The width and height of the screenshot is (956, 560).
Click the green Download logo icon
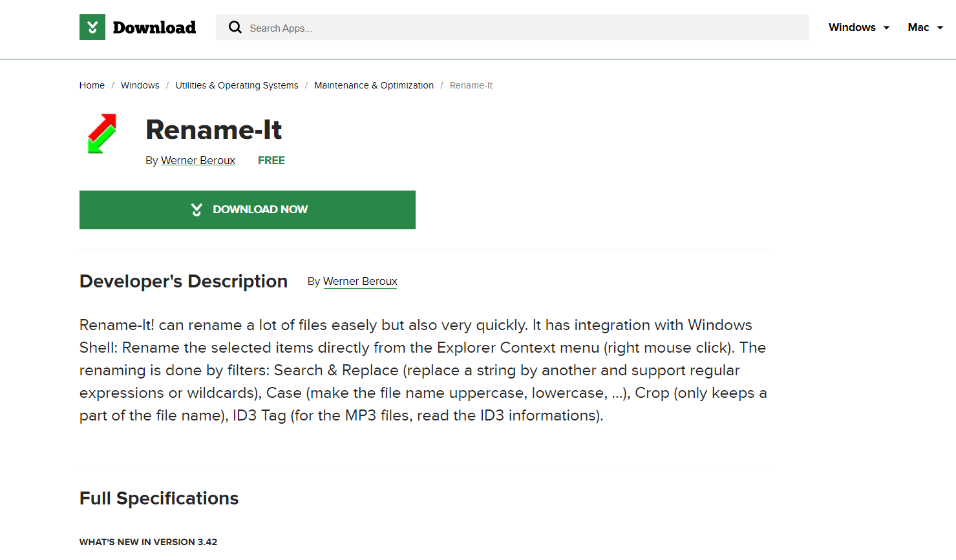[92, 27]
